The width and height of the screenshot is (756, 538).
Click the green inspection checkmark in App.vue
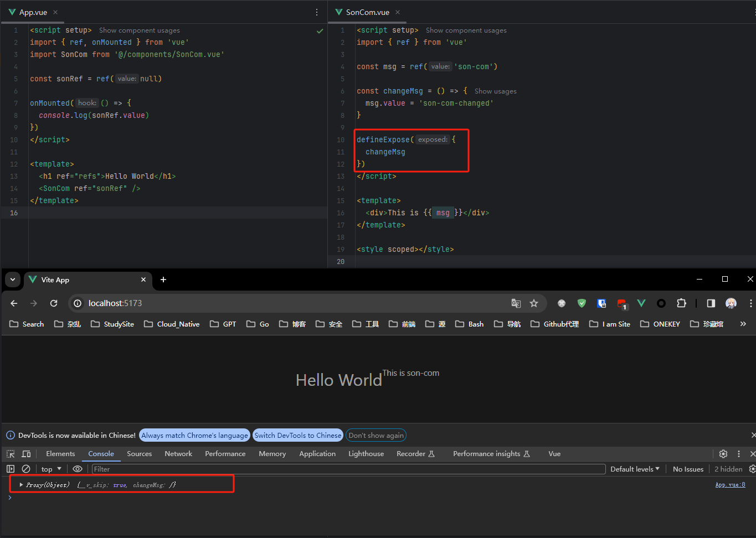(x=320, y=31)
